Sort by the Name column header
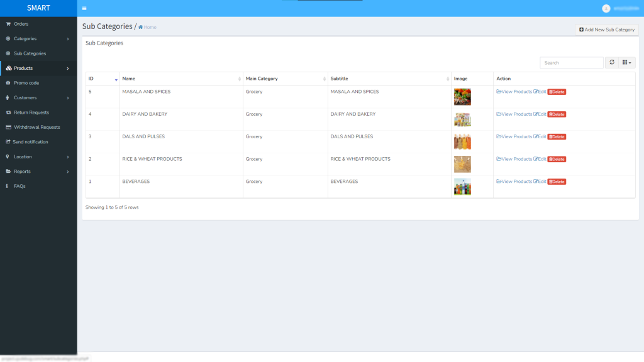The image size is (644, 362). tap(129, 78)
